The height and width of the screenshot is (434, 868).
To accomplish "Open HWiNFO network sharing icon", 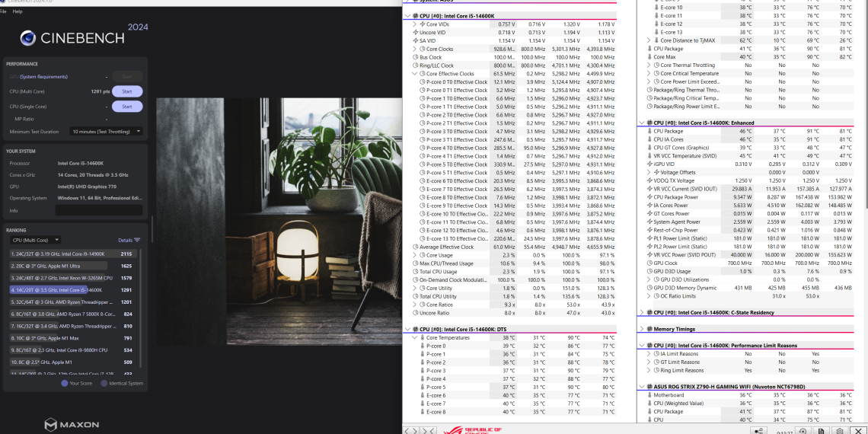I will (758, 431).
